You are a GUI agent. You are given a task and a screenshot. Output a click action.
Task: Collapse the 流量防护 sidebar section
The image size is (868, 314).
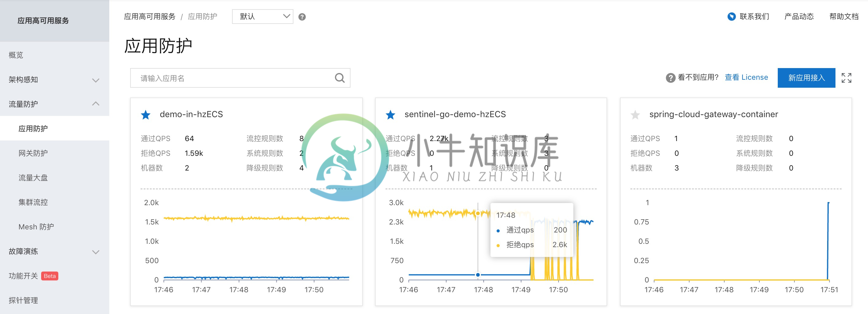(x=55, y=104)
